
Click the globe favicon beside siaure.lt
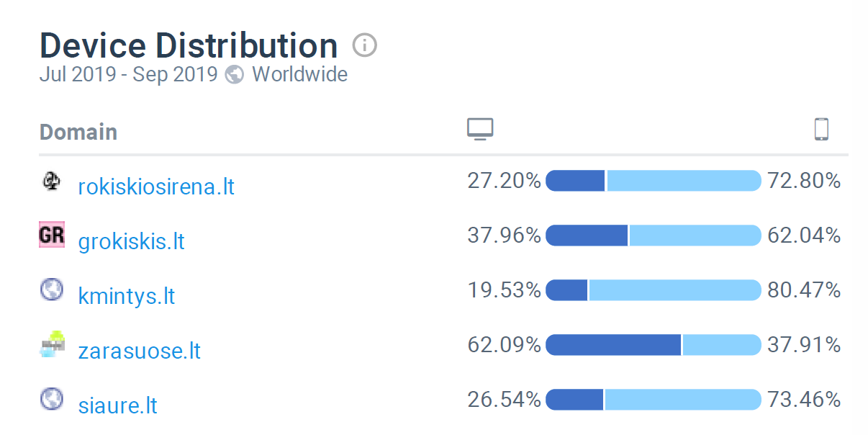pyautogui.click(x=52, y=399)
